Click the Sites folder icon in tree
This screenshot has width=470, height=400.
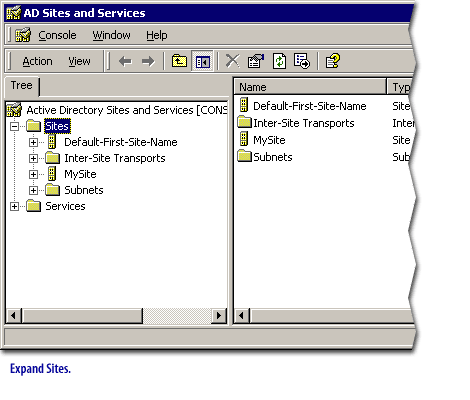pyautogui.click(x=33, y=126)
